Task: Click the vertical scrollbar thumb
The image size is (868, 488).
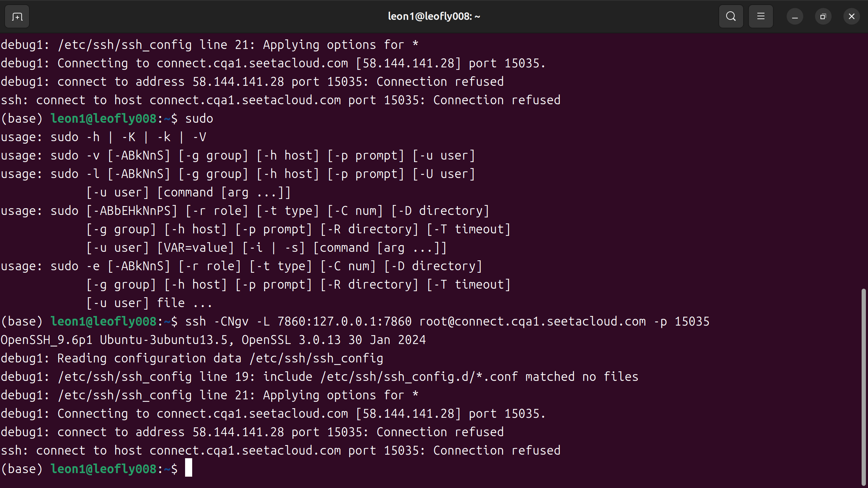Action: 864,387
